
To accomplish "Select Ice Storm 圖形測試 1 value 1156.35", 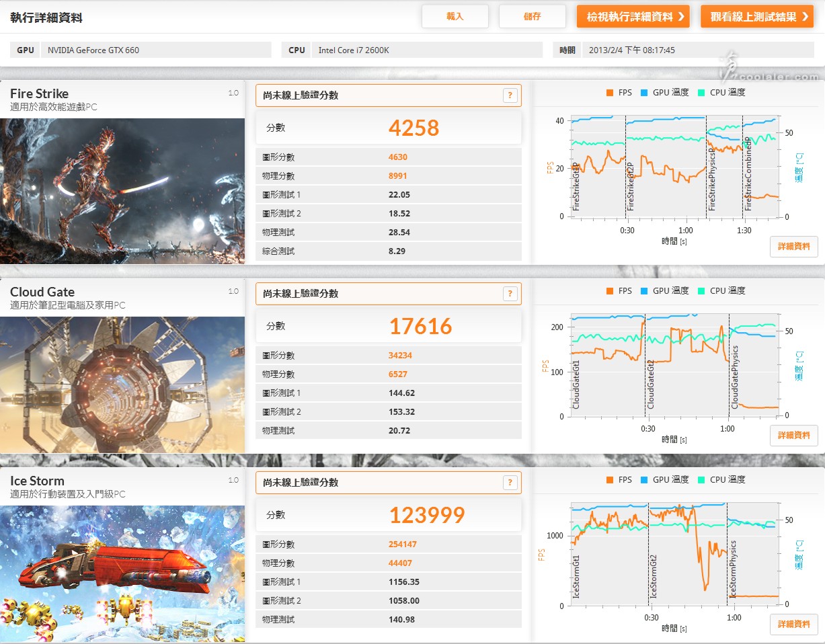I will (404, 582).
